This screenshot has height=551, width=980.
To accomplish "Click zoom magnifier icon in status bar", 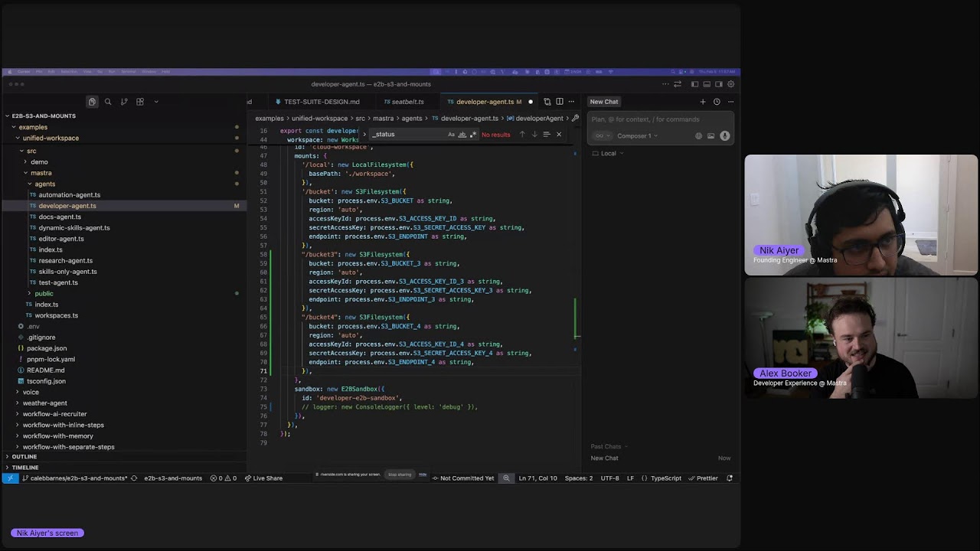I will [506, 478].
